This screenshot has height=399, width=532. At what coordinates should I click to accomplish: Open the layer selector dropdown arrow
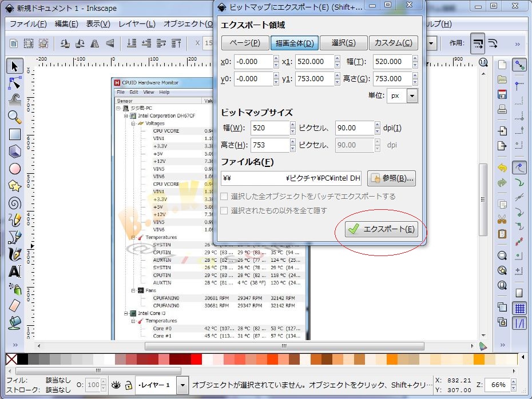[182, 385]
